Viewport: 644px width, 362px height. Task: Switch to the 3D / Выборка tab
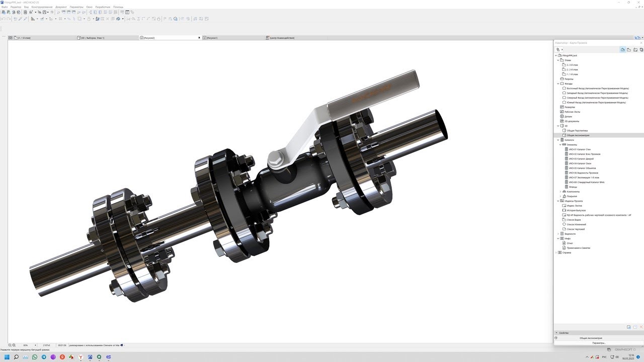107,38
